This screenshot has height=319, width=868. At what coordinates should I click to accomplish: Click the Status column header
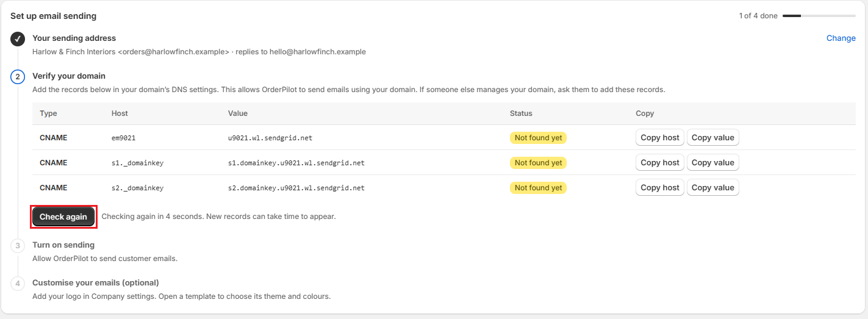521,113
